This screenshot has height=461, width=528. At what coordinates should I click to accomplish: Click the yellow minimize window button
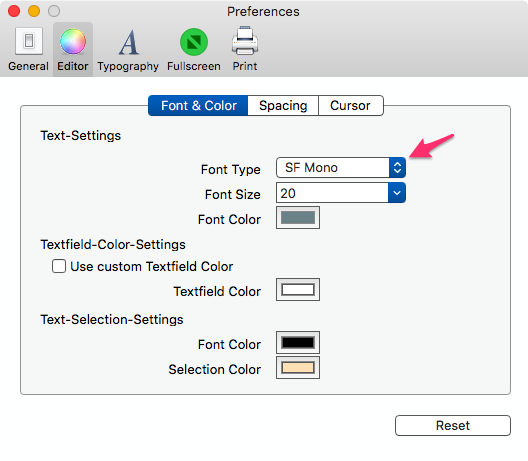[x=34, y=11]
